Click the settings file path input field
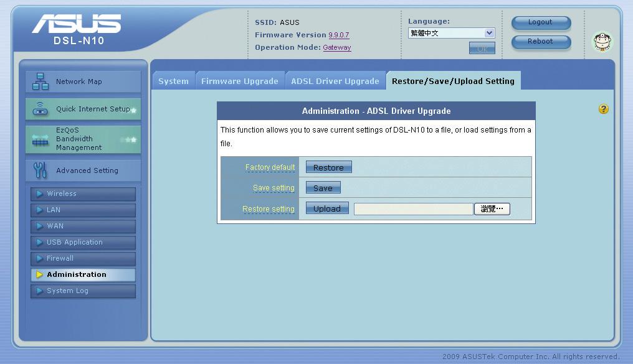The height and width of the screenshot is (364, 633). 414,209
